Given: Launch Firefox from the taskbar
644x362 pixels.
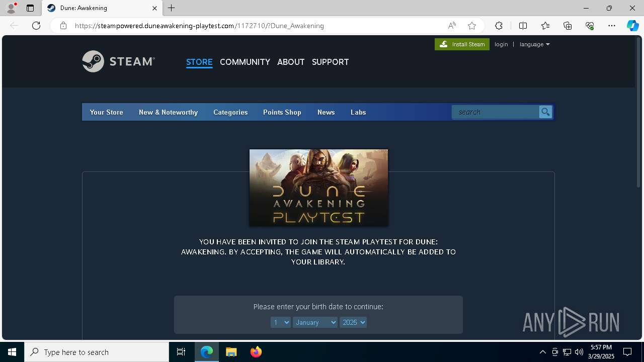Looking at the screenshot, I should coord(256,352).
